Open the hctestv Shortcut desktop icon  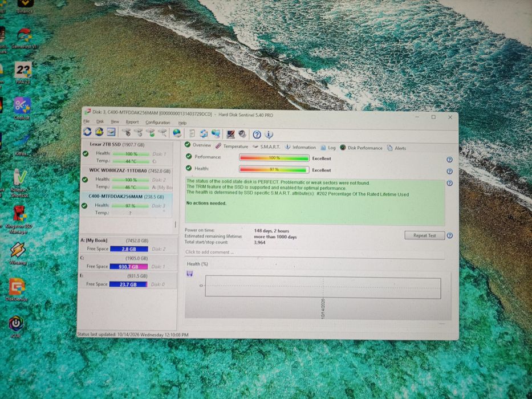tap(19, 183)
